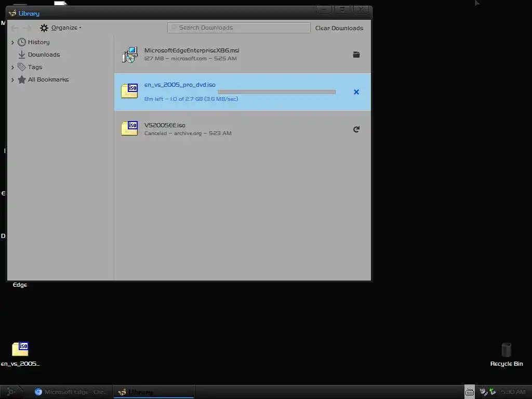The width and height of the screenshot is (532, 399).
Task: Click the 'Canceled — archive.org' status text
Action: (x=188, y=134)
